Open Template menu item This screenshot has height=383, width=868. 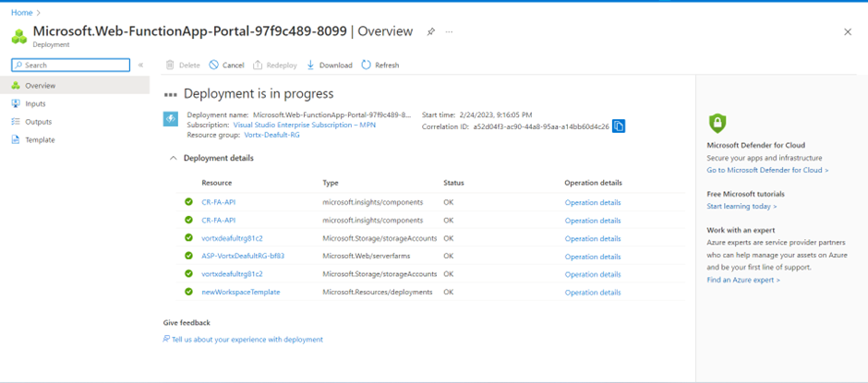point(75,140)
